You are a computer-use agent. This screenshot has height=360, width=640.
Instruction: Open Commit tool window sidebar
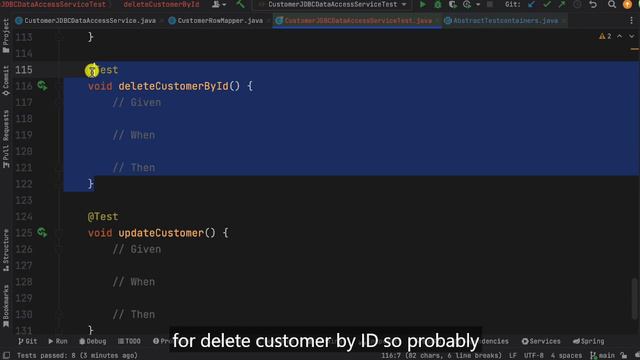coord(6,81)
